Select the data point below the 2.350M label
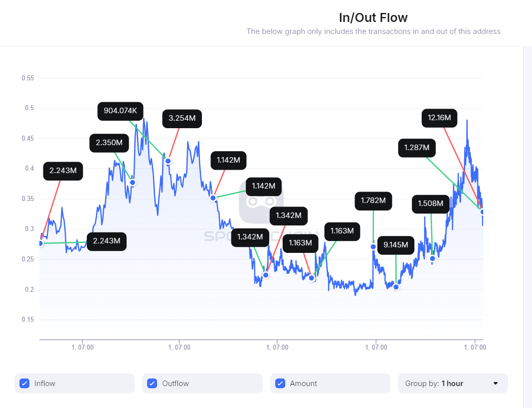 pos(132,183)
